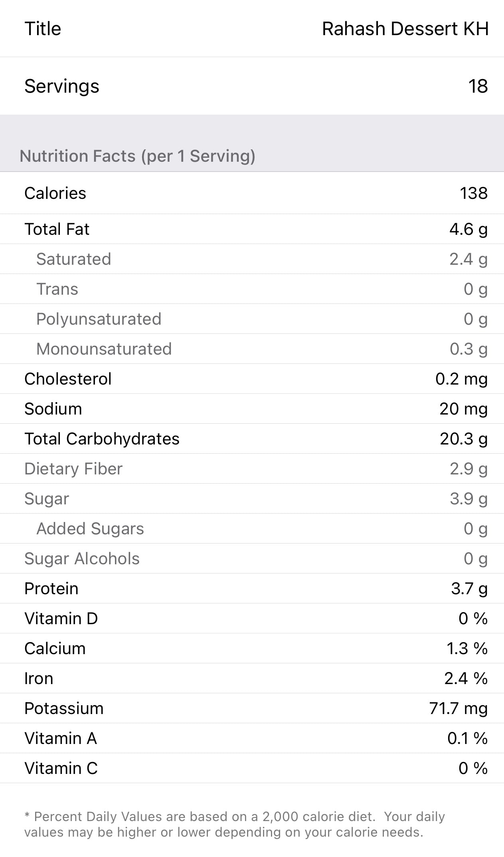Tap the Sugar 3.9 g value
Viewport: 504px width, 857px height.
(468, 499)
